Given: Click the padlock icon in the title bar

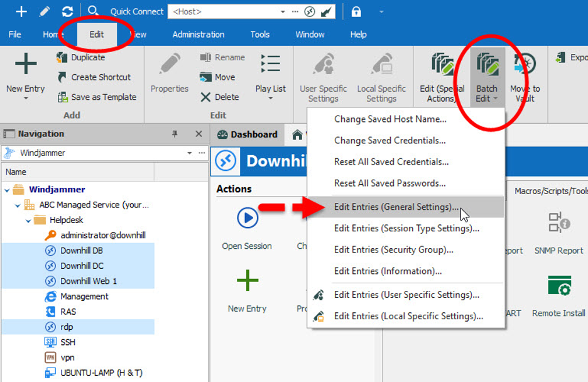Looking at the screenshot, I should (x=356, y=11).
